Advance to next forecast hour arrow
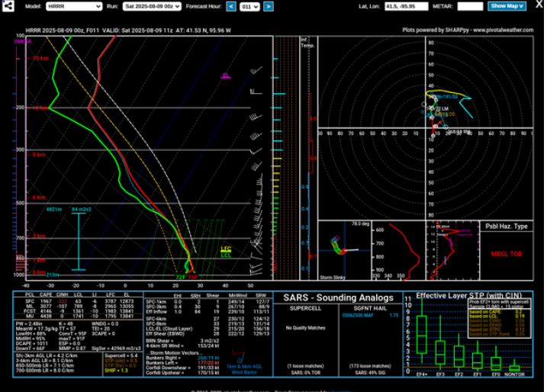The width and height of the screenshot is (547, 392). pyautogui.click(x=269, y=6)
